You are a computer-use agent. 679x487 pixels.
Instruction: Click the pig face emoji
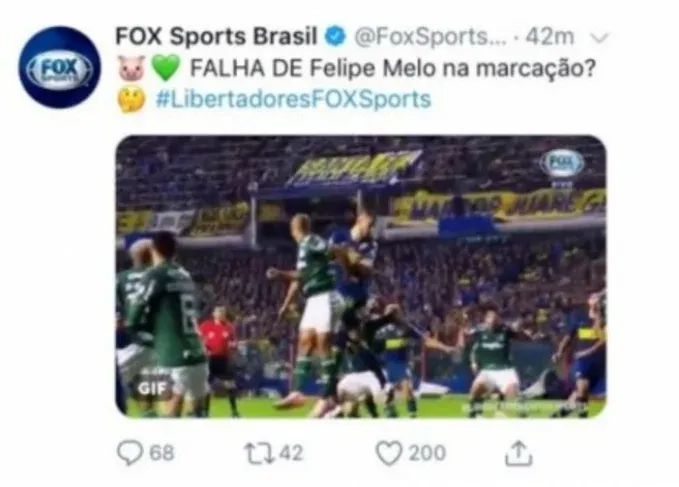point(132,68)
